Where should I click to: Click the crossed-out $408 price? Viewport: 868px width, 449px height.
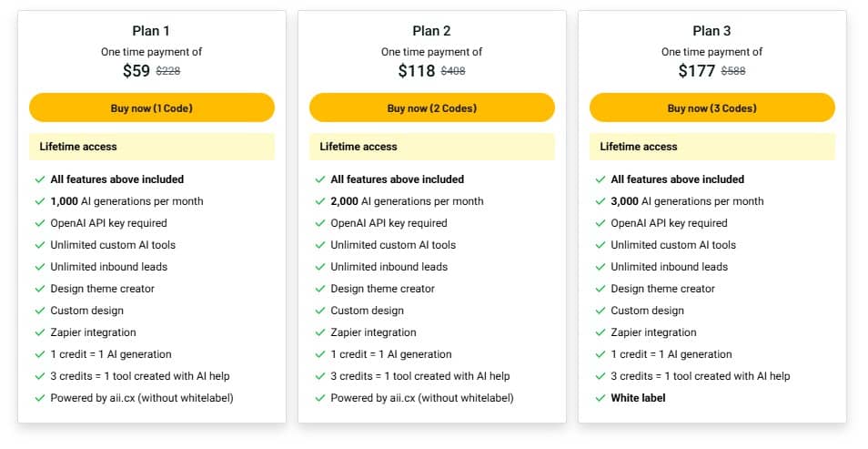click(453, 71)
